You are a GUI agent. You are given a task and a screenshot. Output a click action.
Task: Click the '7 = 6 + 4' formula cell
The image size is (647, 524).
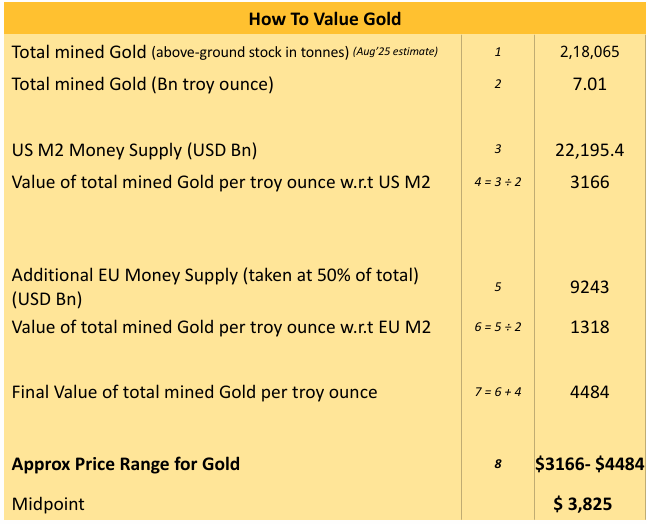(497, 392)
